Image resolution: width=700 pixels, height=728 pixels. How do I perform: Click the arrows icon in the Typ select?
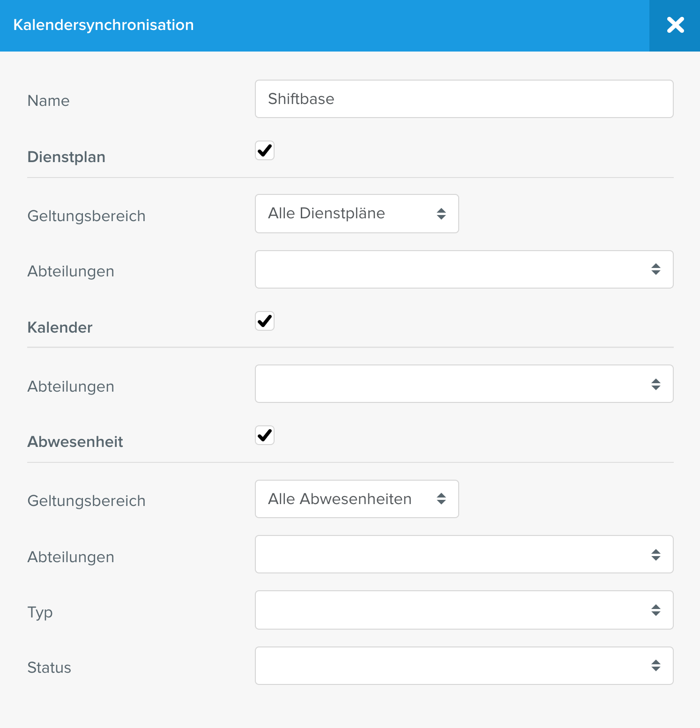[656, 610]
